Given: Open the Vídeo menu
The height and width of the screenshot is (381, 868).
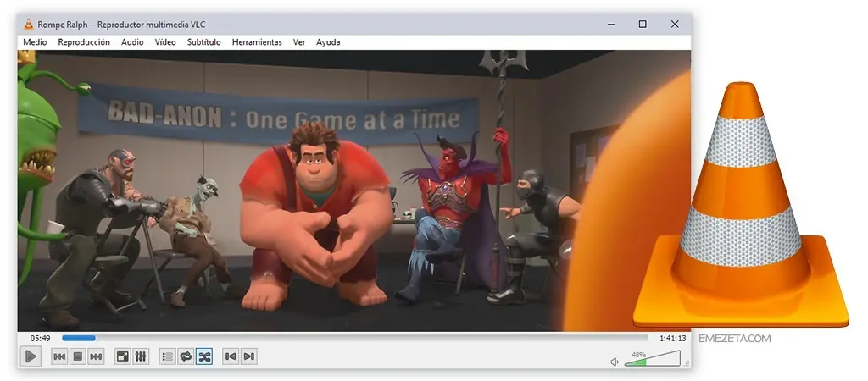Looking at the screenshot, I should [165, 42].
